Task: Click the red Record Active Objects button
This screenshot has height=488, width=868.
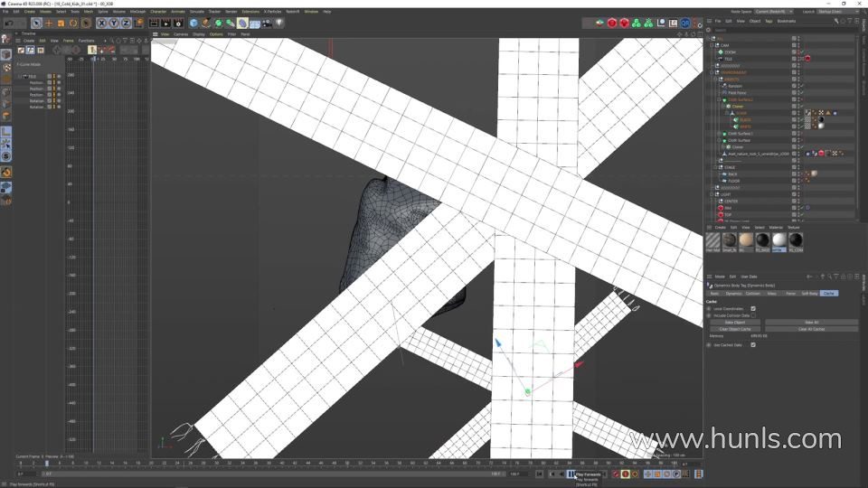Action: click(x=616, y=474)
